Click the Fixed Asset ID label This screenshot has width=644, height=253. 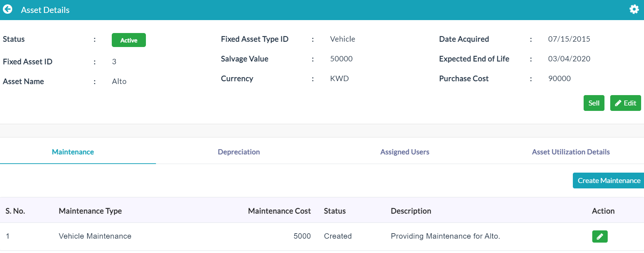tap(28, 62)
